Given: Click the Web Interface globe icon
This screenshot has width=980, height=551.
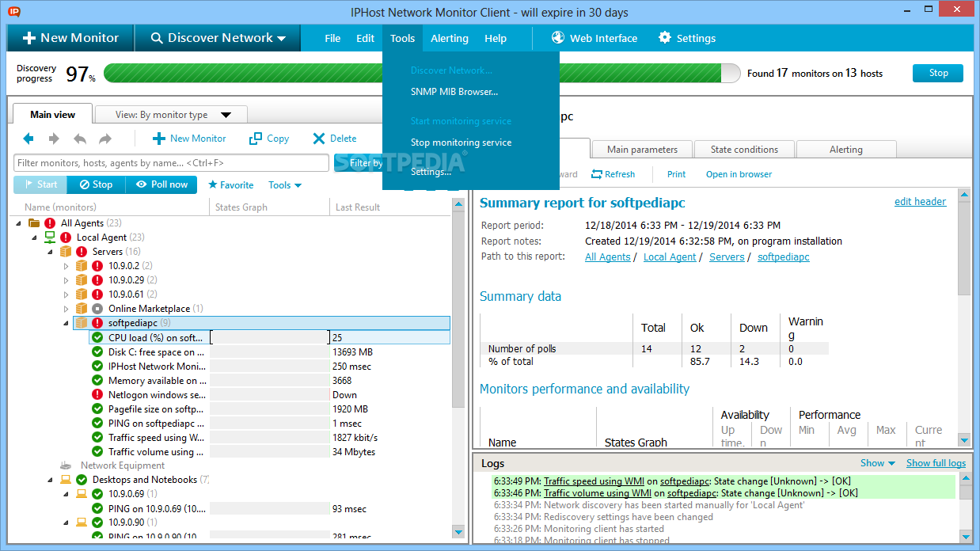Looking at the screenshot, I should coord(558,37).
